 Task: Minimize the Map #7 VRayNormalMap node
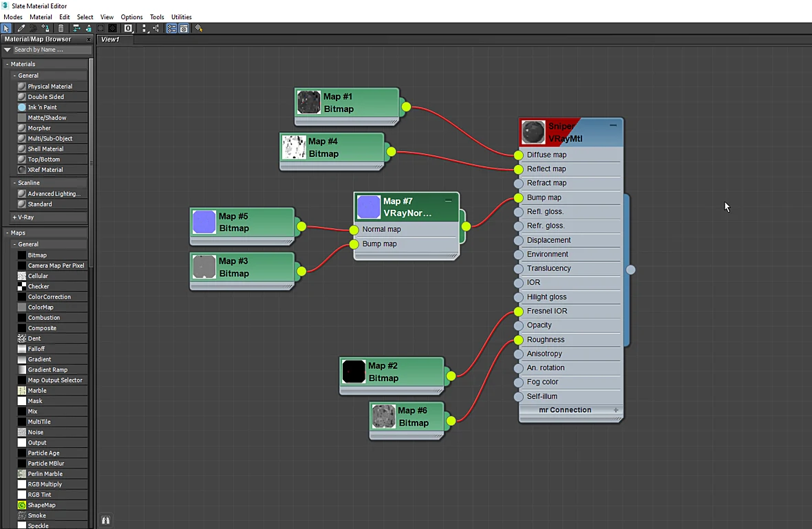click(449, 200)
